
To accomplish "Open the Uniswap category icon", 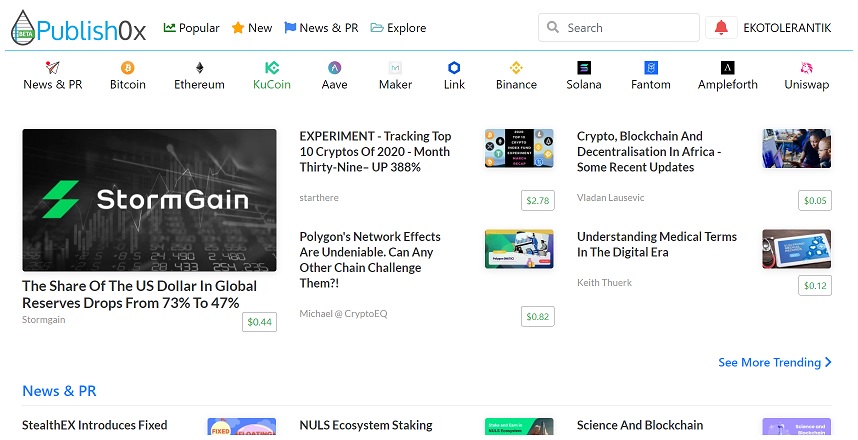I will tap(806, 68).
